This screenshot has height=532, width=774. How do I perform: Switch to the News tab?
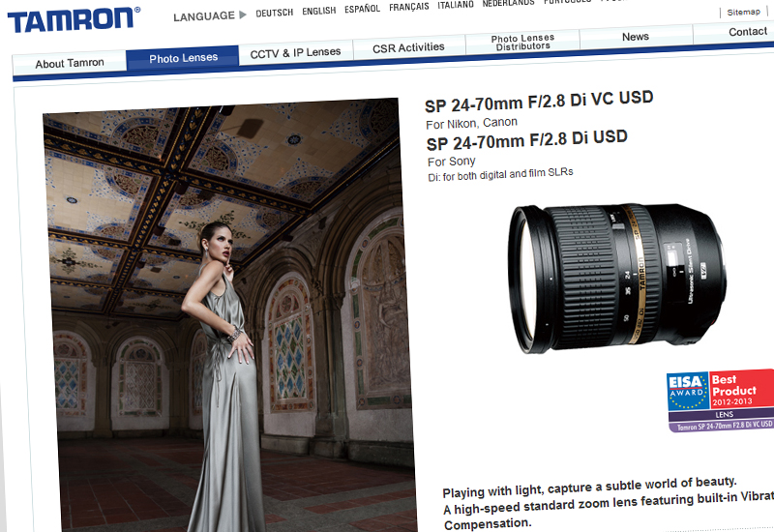(x=635, y=37)
